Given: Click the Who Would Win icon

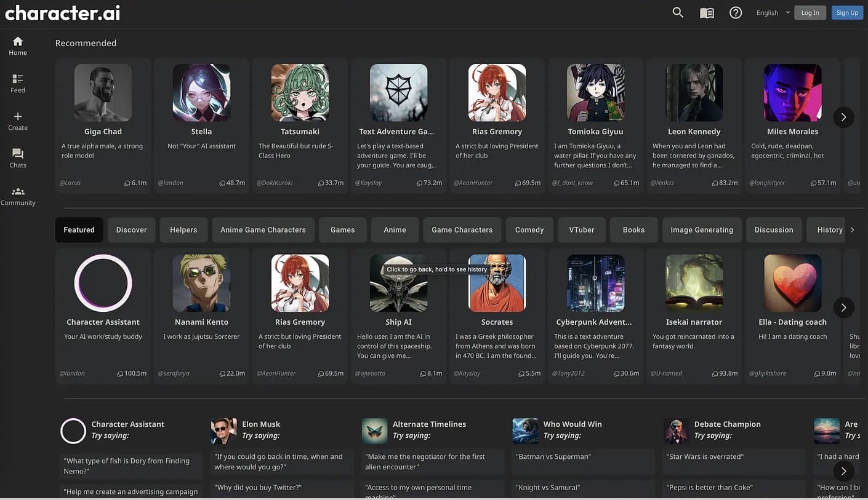Looking at the screenshot, I should [x=525, y=431].
